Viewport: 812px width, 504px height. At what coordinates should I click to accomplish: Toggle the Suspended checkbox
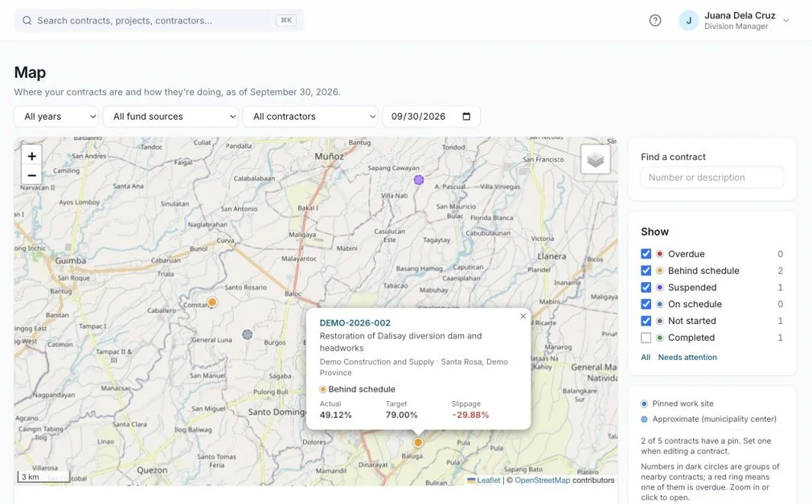pos(646,287)
